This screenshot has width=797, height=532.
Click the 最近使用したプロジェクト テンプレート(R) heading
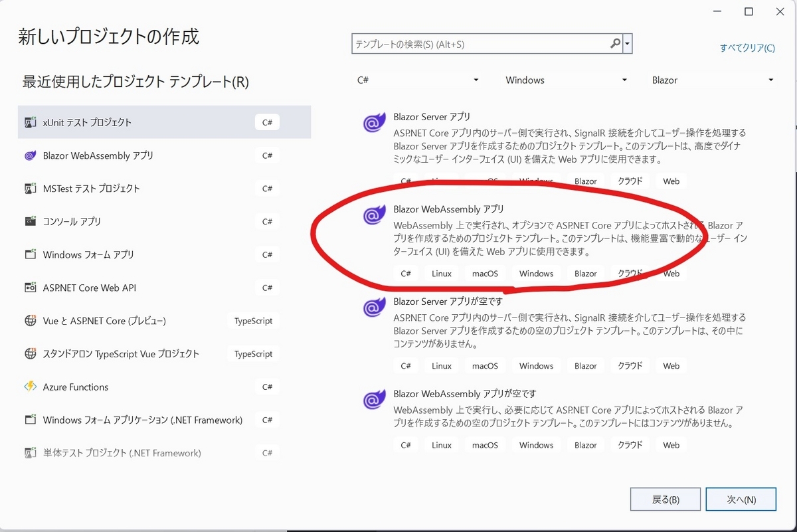click(x=135, y=82)
